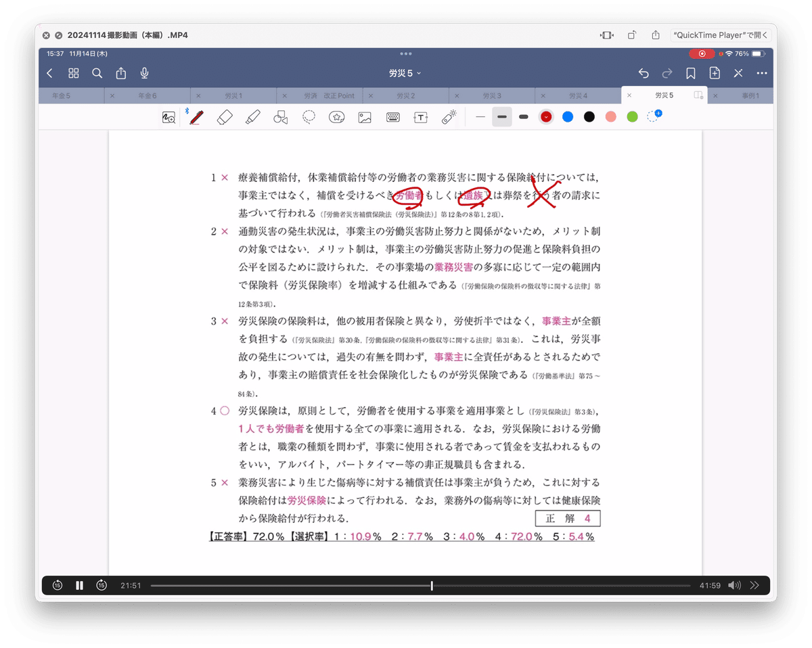The height and width of the screenshot is (648, 812).
Task: Switch to the 労災4 tab
Action: coord(578,96)
